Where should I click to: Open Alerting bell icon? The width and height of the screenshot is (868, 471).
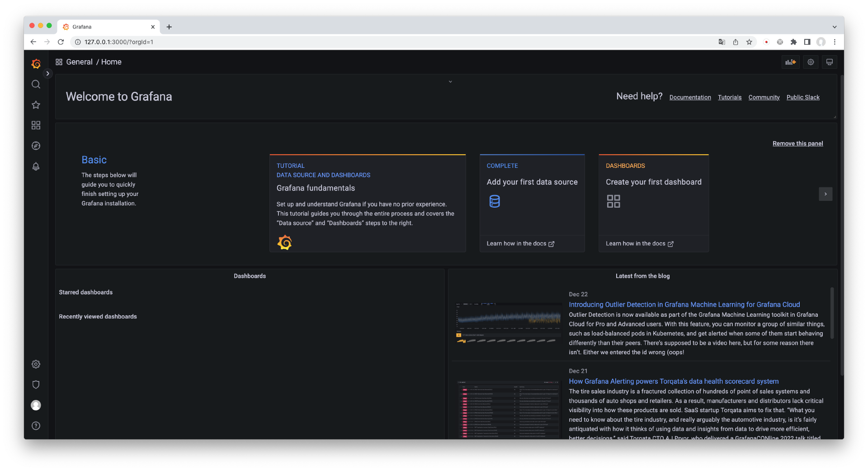point(36,167)
